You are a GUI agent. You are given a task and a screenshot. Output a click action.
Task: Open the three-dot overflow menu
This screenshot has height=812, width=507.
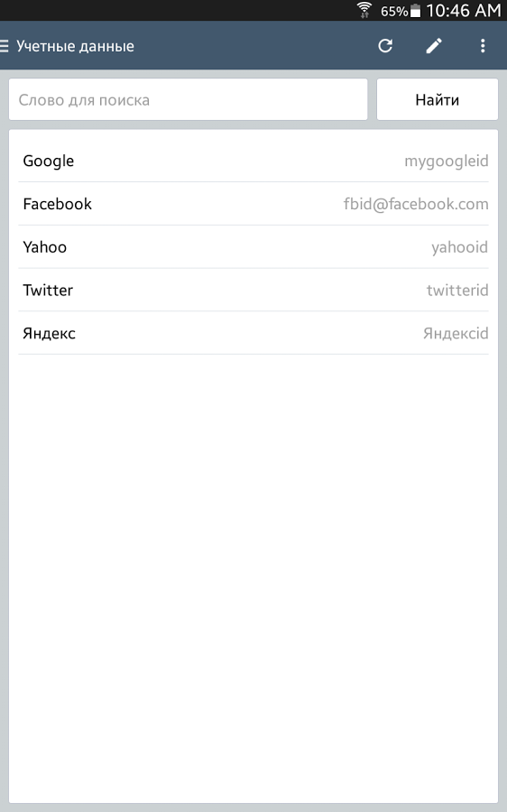[483, 46]
